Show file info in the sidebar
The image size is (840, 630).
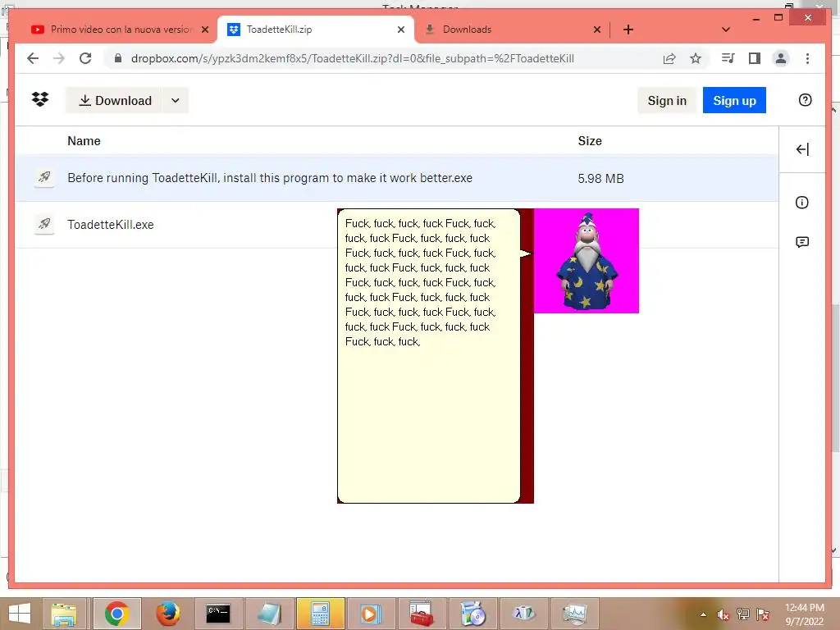(x=802, y=203)
